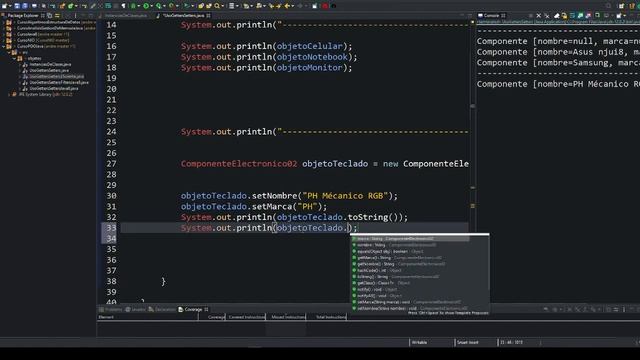The width and height of the screenshot is (640, 360).
Task: Click the Debug bug icon in the toolbar
Action: tap(133, 6)
